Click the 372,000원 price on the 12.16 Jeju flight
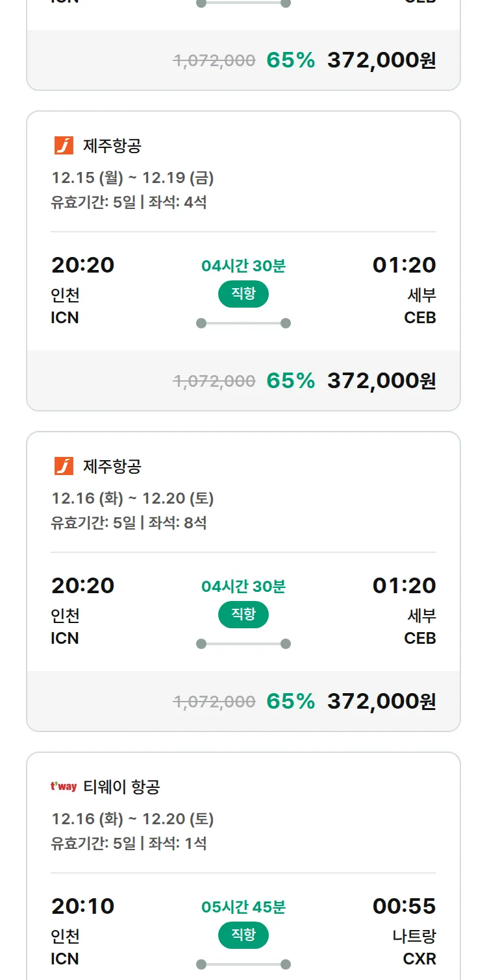 pyautogui.click(x=381, y=702)
